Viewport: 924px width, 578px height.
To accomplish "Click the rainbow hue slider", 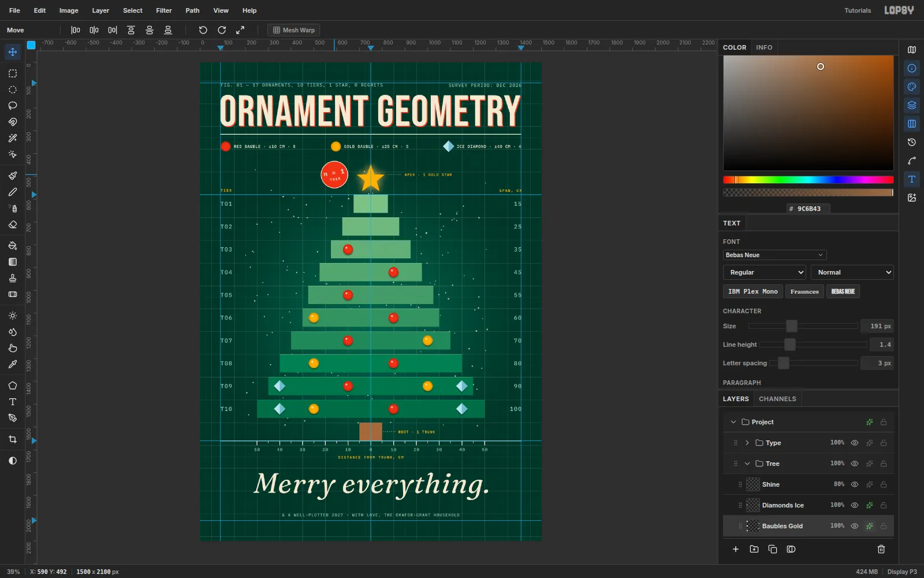I will (808, 180).
